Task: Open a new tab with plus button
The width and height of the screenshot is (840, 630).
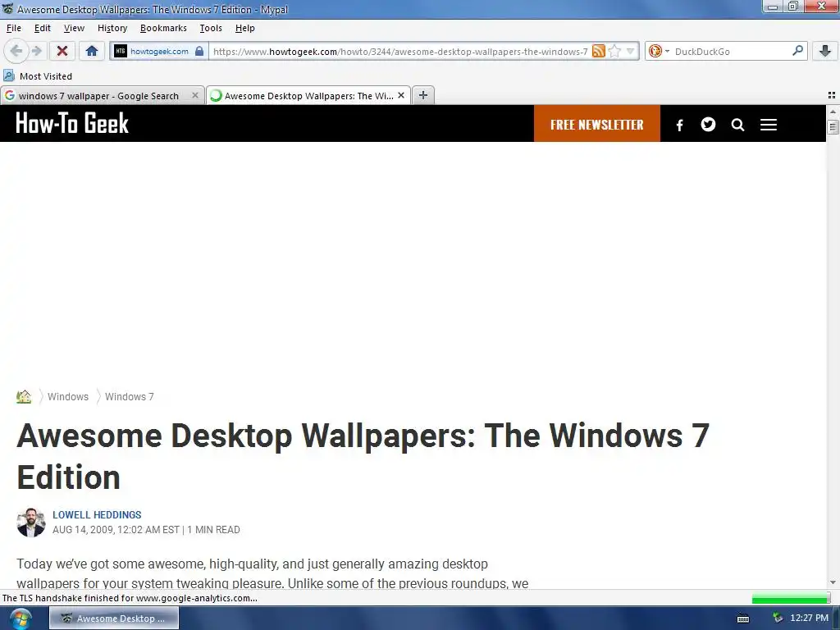Action: (422, 95)
